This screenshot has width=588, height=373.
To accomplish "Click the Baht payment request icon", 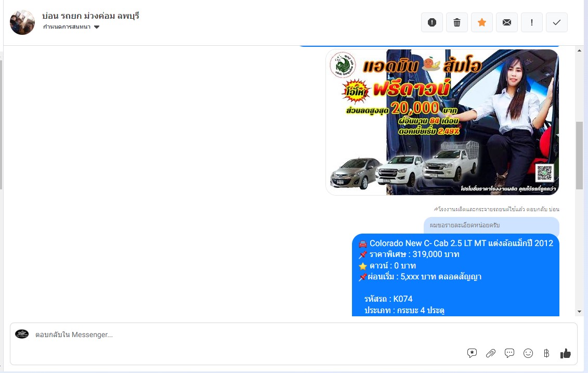I will tap(546, 353).
